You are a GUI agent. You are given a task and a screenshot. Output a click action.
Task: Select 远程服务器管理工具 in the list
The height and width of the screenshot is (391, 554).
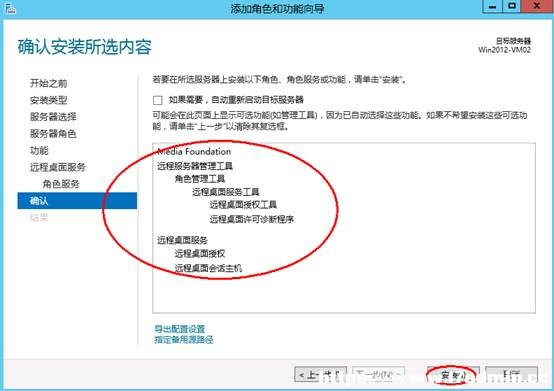pyautogui.click(x=195, y=166)
